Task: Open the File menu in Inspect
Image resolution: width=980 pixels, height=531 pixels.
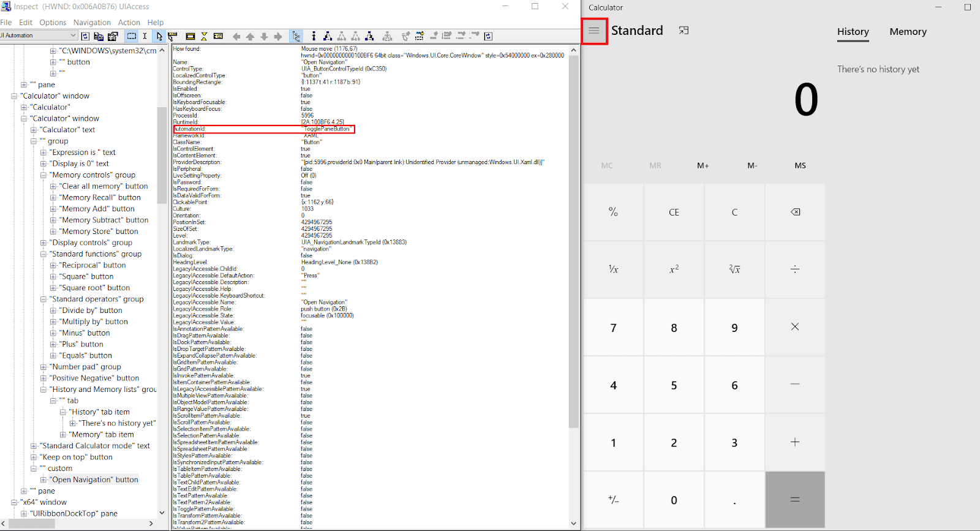Action: [6, 22]
